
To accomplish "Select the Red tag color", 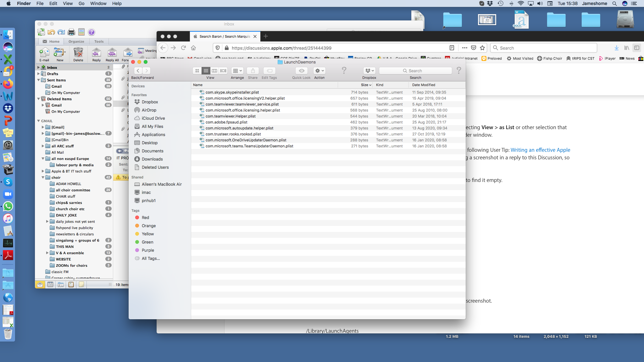I will [145, 217].
